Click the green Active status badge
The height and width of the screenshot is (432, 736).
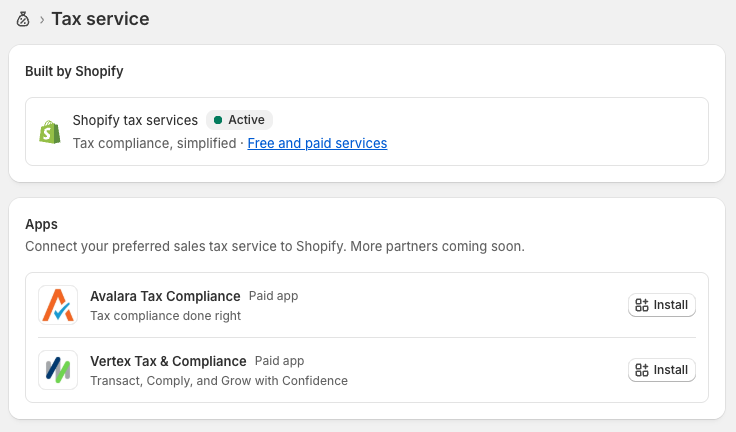[x=239, y=120]
